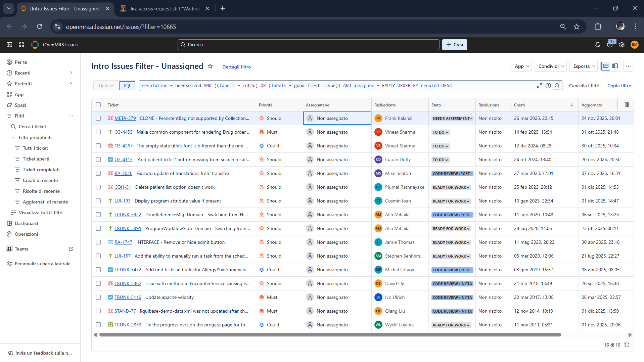Open the app switcher grid

click(21, 45)
